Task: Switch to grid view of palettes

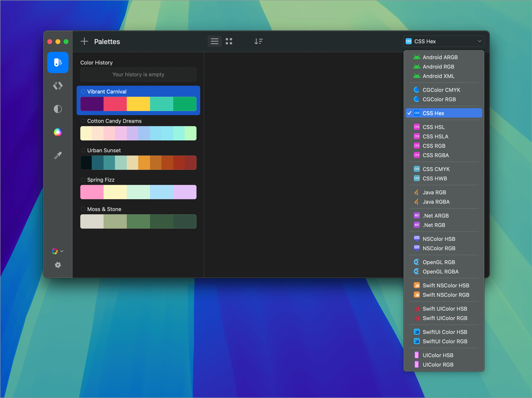Action: tap(229, 41)
